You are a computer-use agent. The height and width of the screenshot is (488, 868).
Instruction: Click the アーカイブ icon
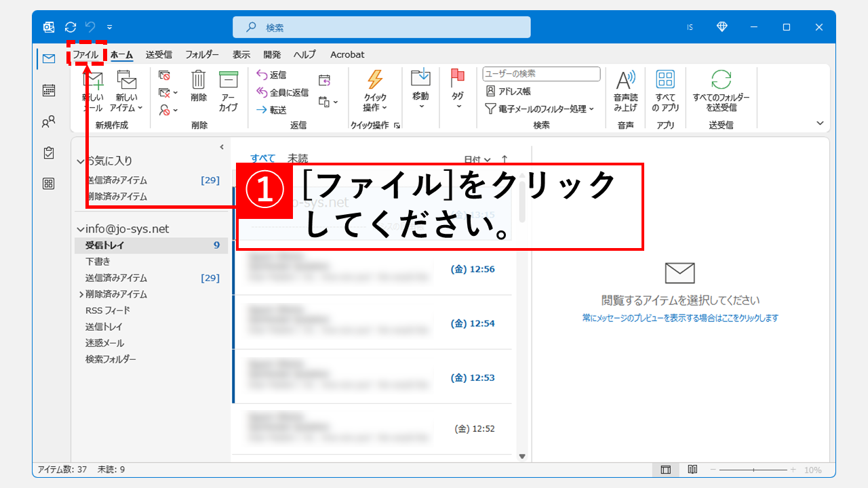point(229,91)
